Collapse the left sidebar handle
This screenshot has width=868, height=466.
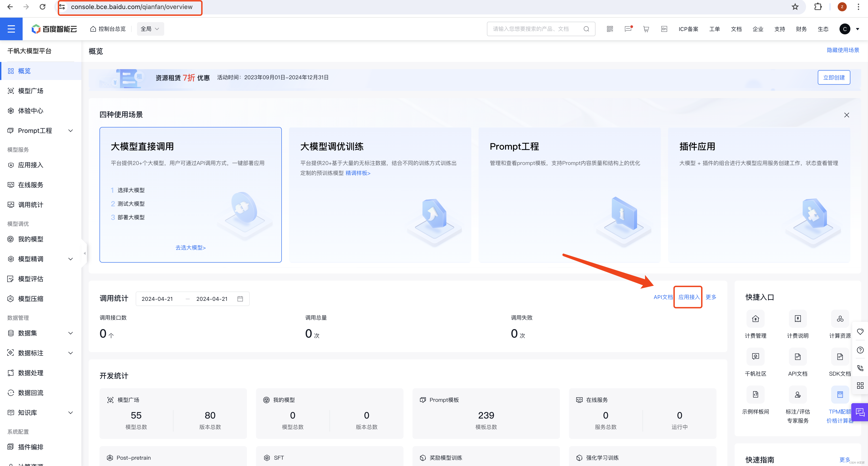pos(84,253)
